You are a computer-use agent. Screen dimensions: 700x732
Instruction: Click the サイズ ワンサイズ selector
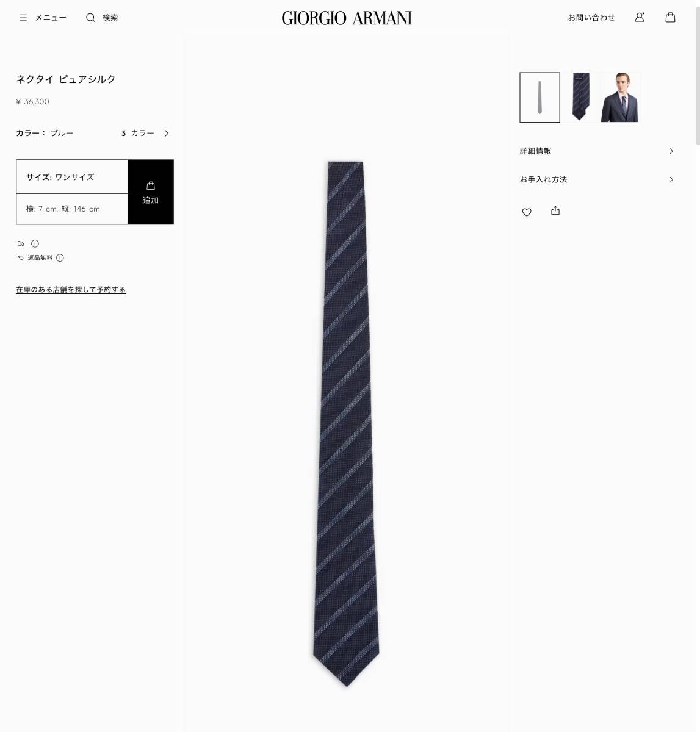tap(72, 177)
